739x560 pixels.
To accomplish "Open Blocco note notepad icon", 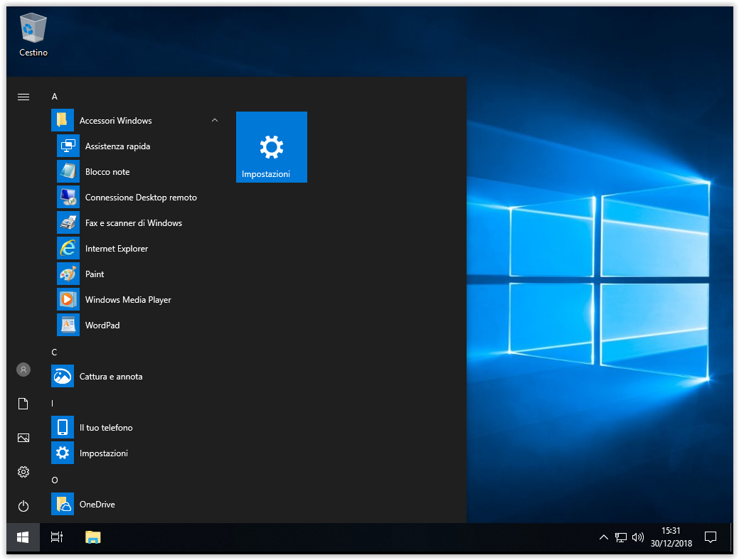I will tap(68, 171).
